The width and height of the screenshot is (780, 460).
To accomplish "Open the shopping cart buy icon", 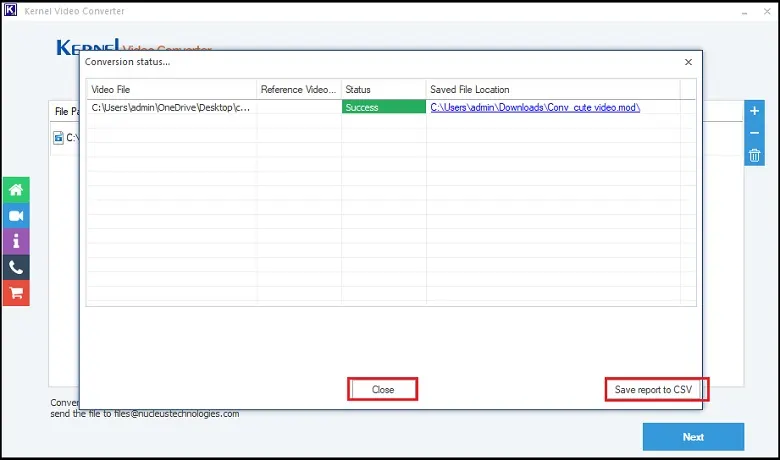I will [x=16, y=293].
